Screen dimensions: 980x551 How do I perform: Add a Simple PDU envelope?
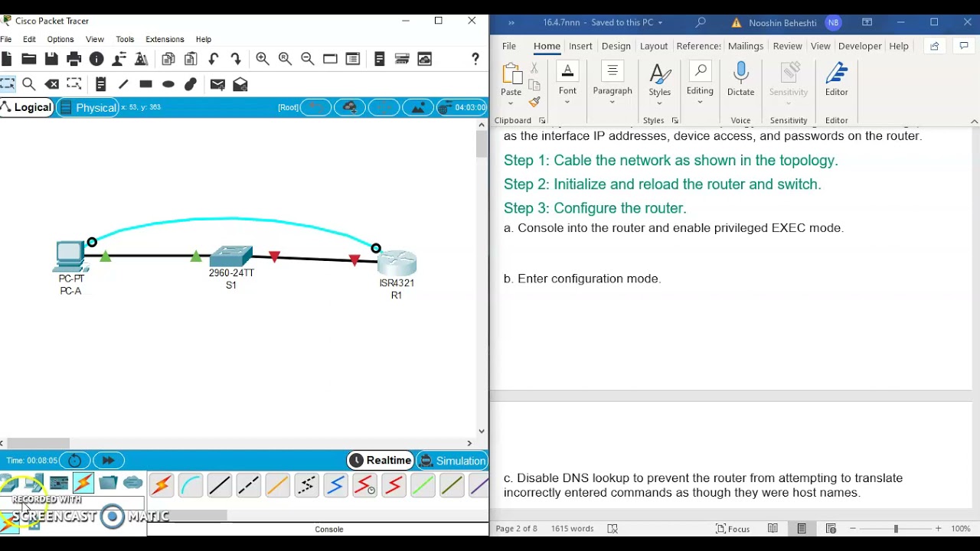coord(217,84)
